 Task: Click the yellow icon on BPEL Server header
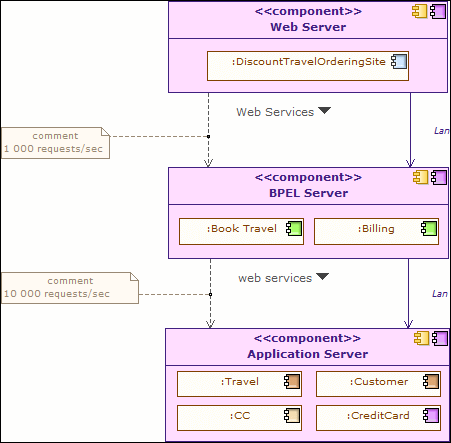[420, 177]
